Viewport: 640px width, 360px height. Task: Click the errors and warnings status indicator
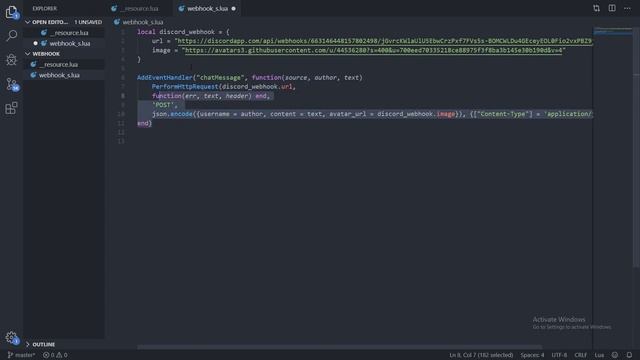tap(55, 355)
